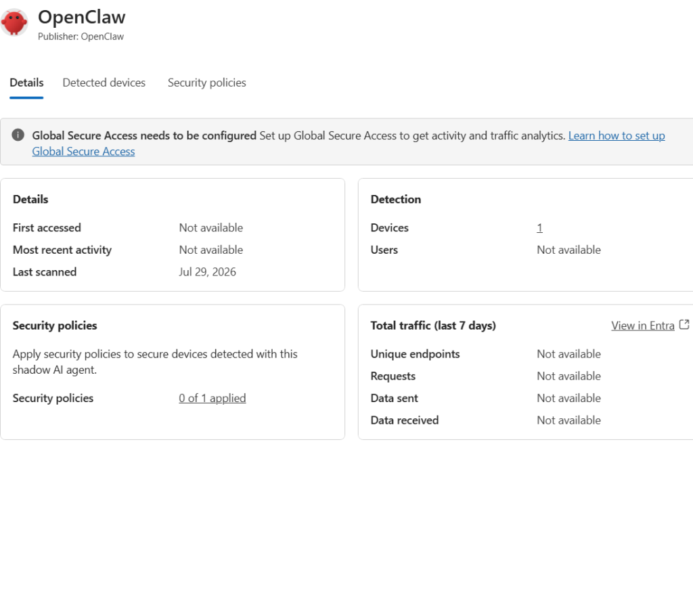This screenshot has width=693, height=616.
Task: Open the 0 of 1 applied link
Action: point(212,398)
